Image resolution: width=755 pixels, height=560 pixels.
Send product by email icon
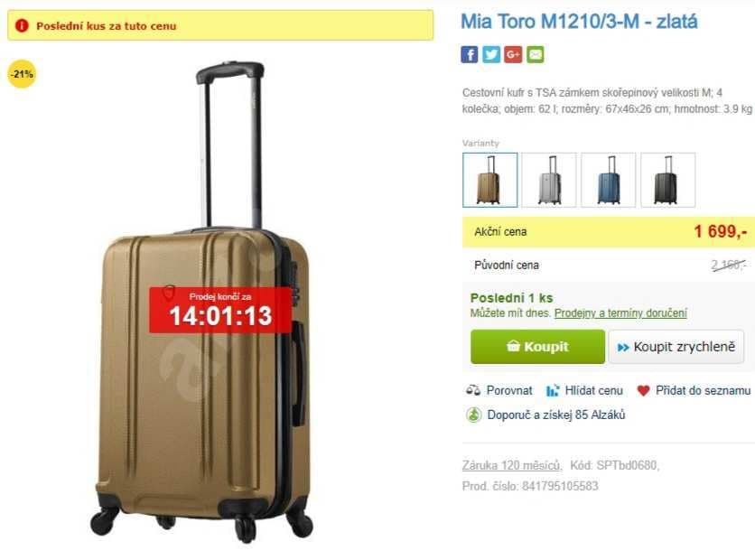click(x=535, y=54)
